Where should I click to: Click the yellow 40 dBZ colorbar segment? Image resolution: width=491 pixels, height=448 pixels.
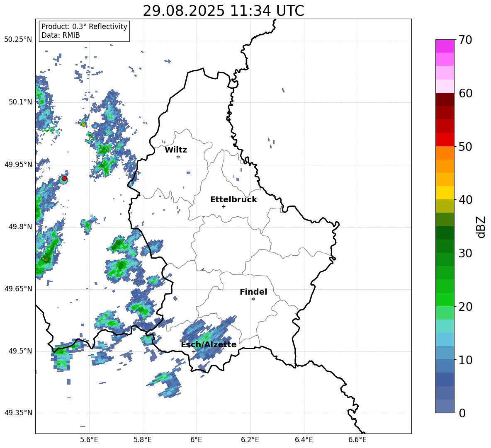pos(445,193)
